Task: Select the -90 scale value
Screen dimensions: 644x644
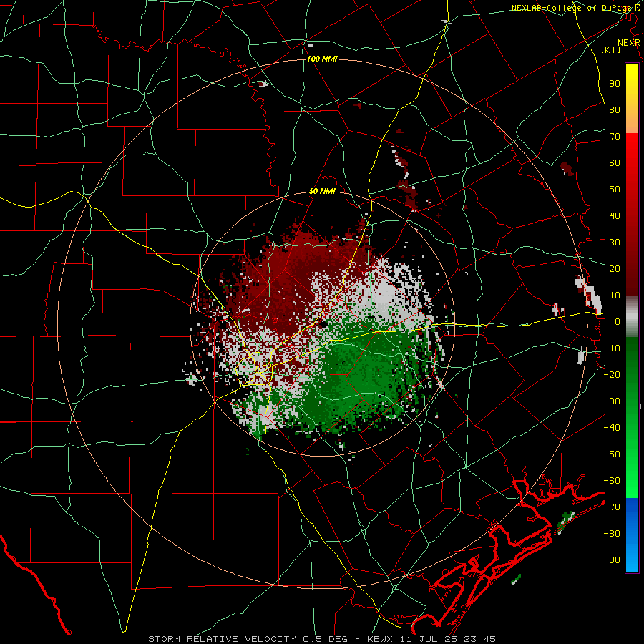Action: point(612,560)
